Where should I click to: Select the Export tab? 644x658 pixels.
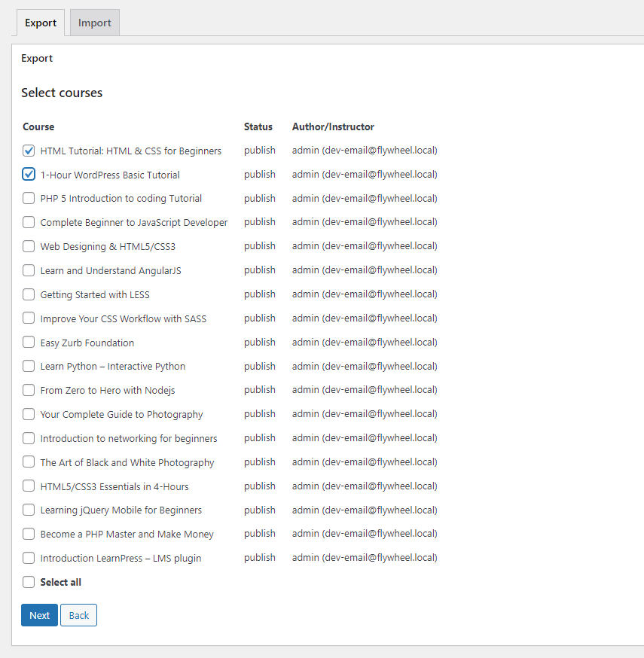pos(41,23)
